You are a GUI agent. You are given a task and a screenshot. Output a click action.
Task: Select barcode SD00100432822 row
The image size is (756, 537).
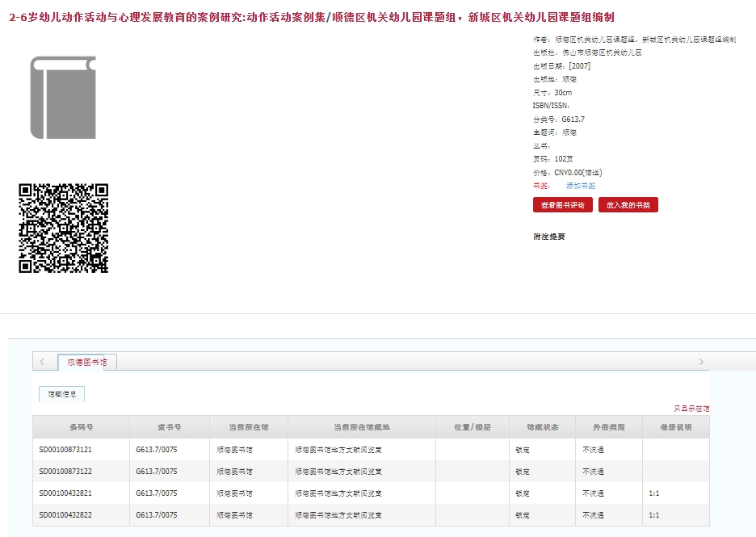pyautogui.click(x=65, y=515)
